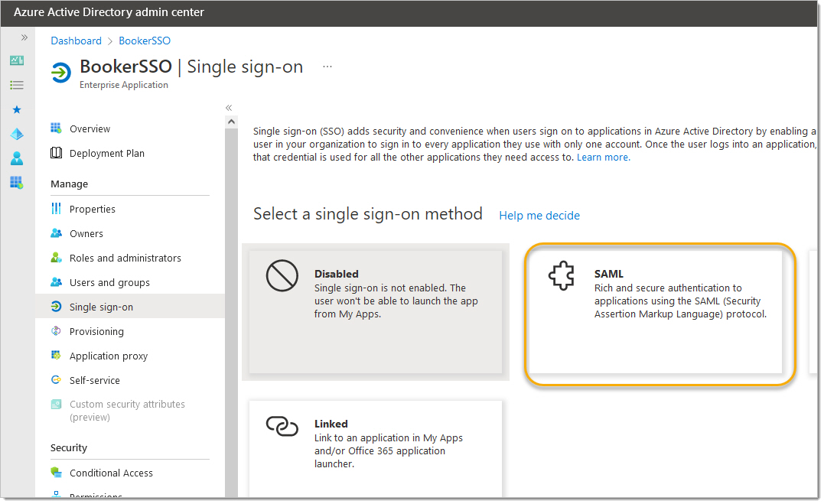
Task: Open the ellipsis menu beside the page title
Action: coord(327,67)
